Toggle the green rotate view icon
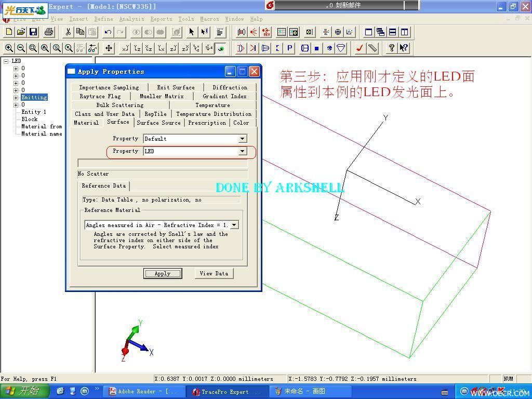532x399 pixels. click(x=221, y=48)
